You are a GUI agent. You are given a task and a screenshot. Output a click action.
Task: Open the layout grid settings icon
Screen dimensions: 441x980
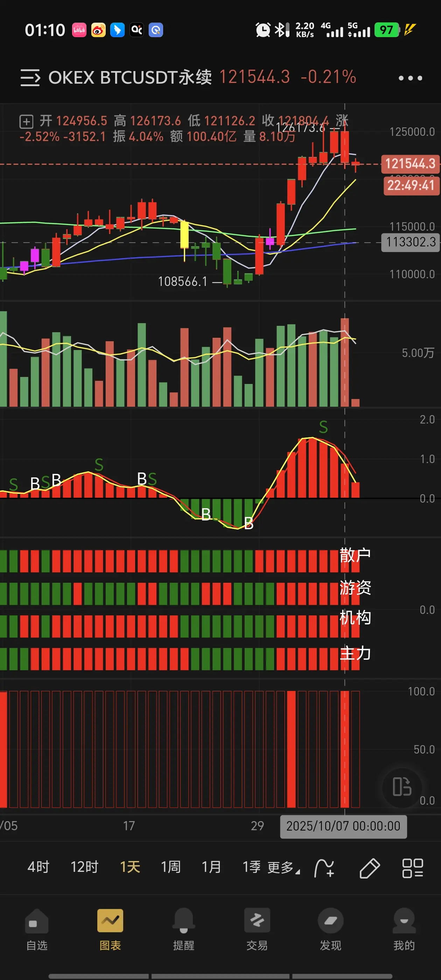coord(412,868)
